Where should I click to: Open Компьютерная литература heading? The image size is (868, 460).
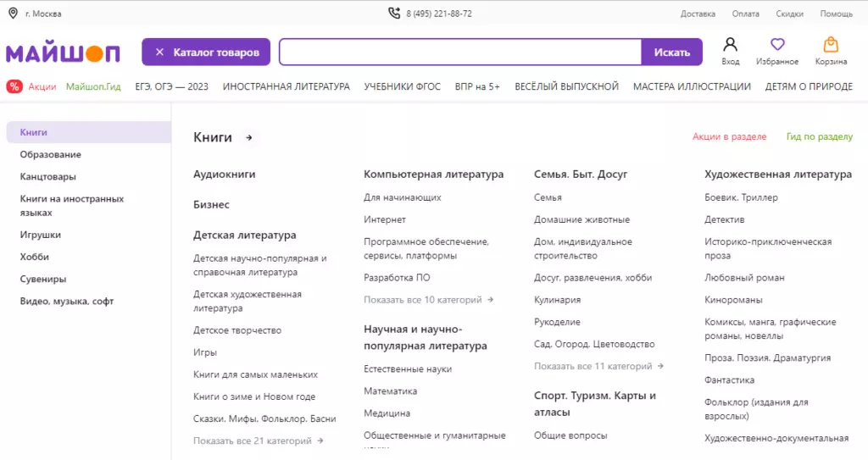tap(433, 174)
